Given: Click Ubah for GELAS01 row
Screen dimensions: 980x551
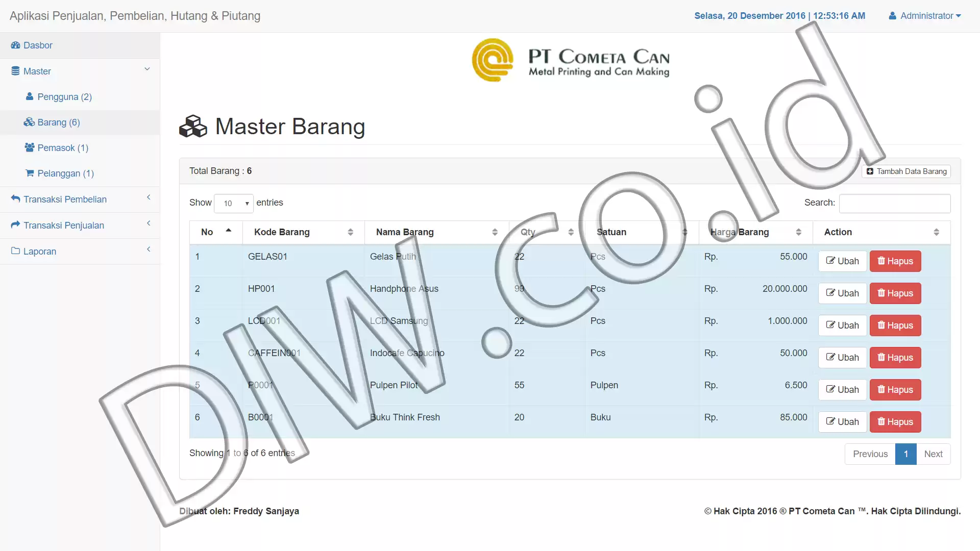Looking at the screenshot, I should (x=843, y=261).
